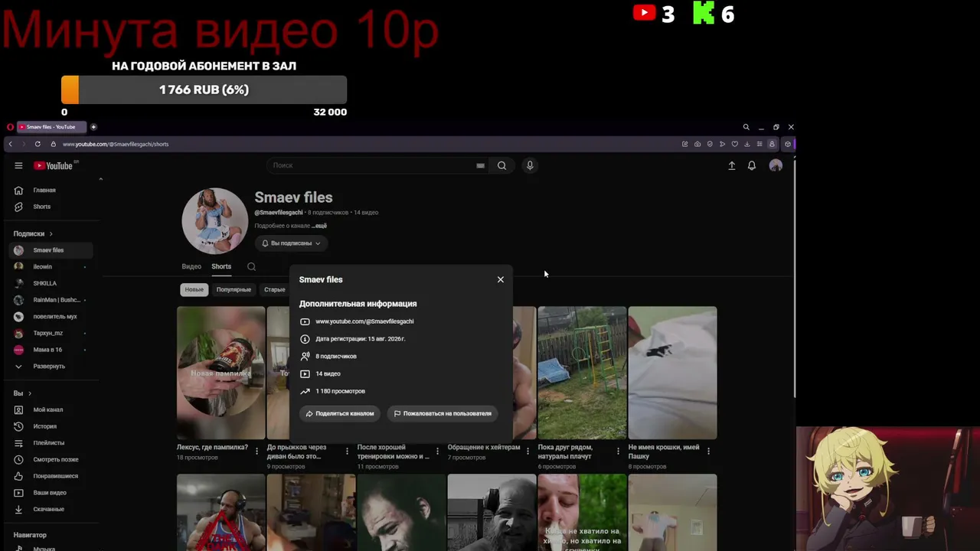This screenshot has height=551, width=980.
Task: Click the browser address bar URL
Action: [116, 144]
